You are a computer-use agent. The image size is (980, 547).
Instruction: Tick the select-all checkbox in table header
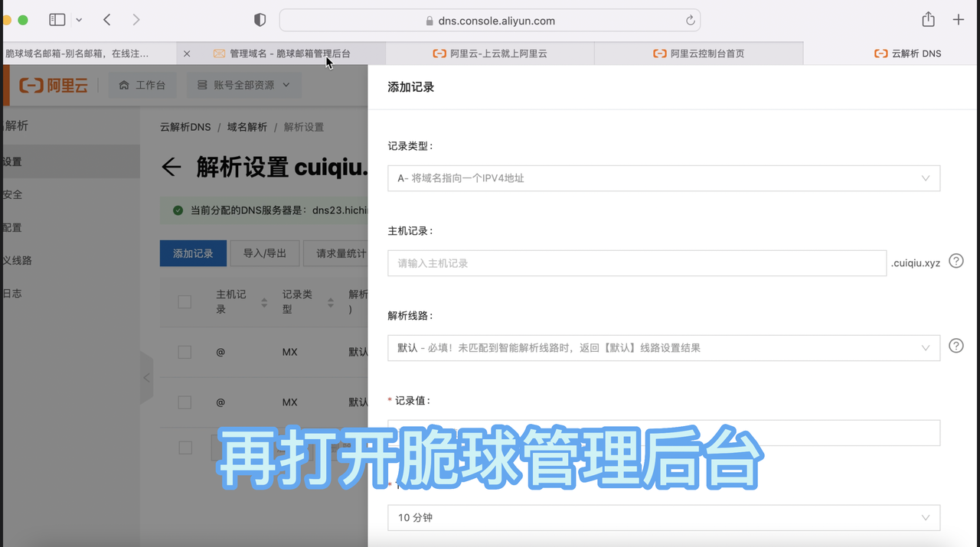tap(185, 301)
